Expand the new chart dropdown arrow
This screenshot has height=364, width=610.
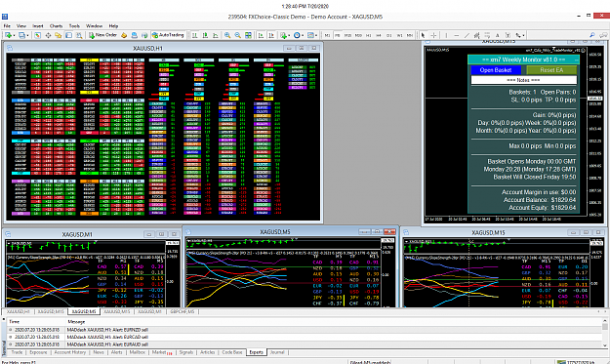[x=14, y=35]
